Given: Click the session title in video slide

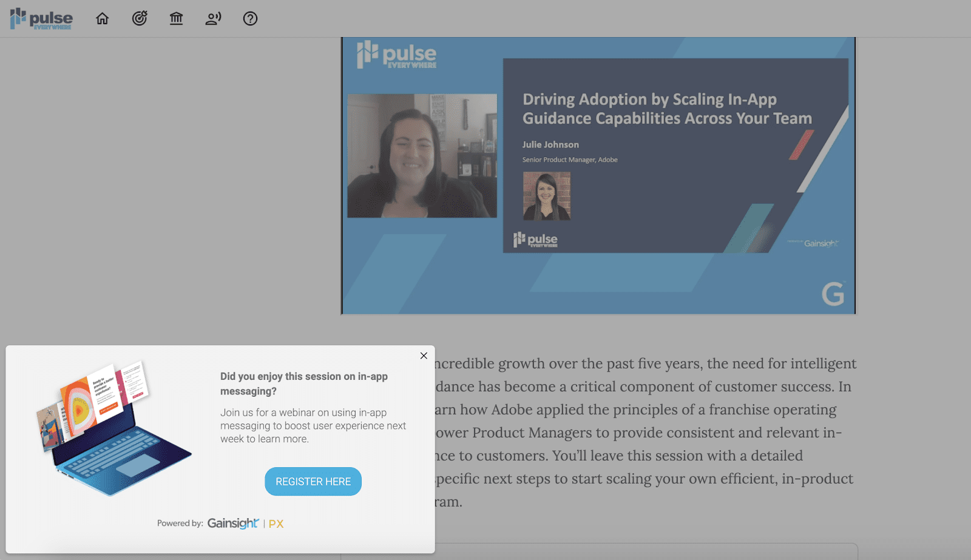Looking at the screenshot, I should [x=667, y=109].
